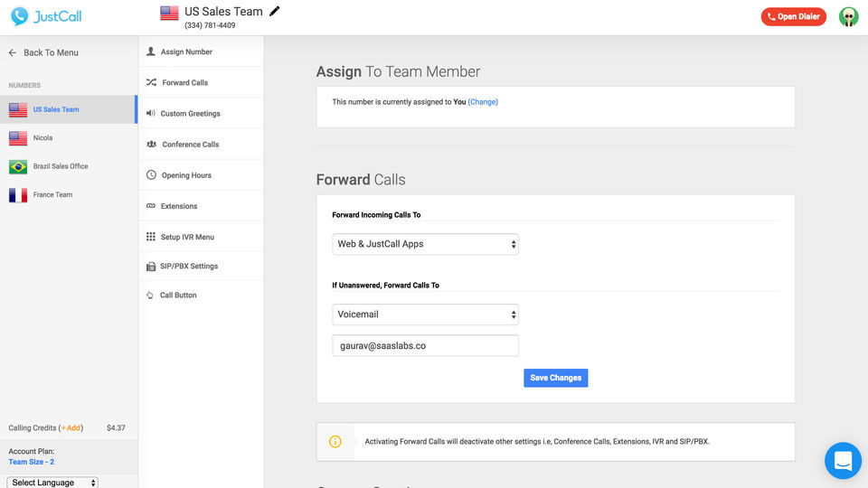Image resolution: width=868 pixels, height=488 pixels.
Task: Go to Assign Number section
Action: click(186, 52)
